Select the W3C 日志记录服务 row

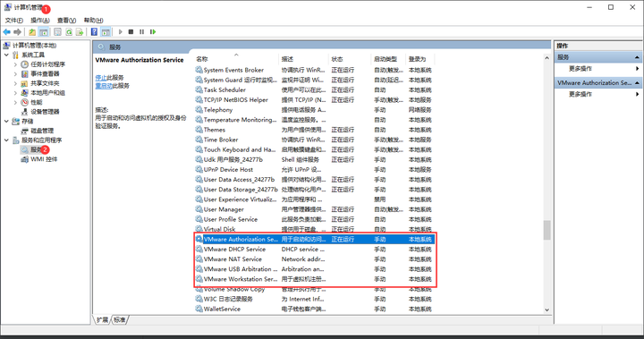pyautogui.click(x=314, y=299)
